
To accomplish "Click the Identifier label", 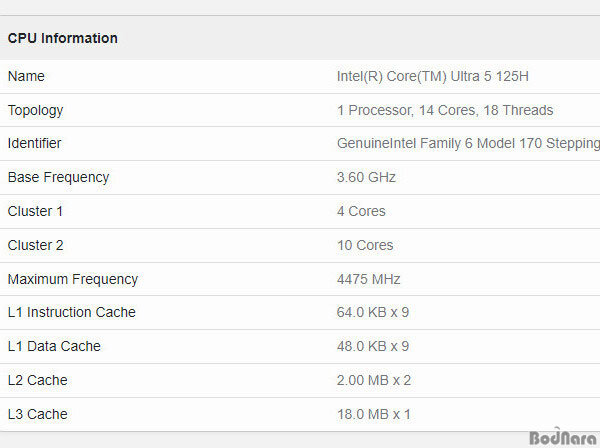I will pos(34,143).
